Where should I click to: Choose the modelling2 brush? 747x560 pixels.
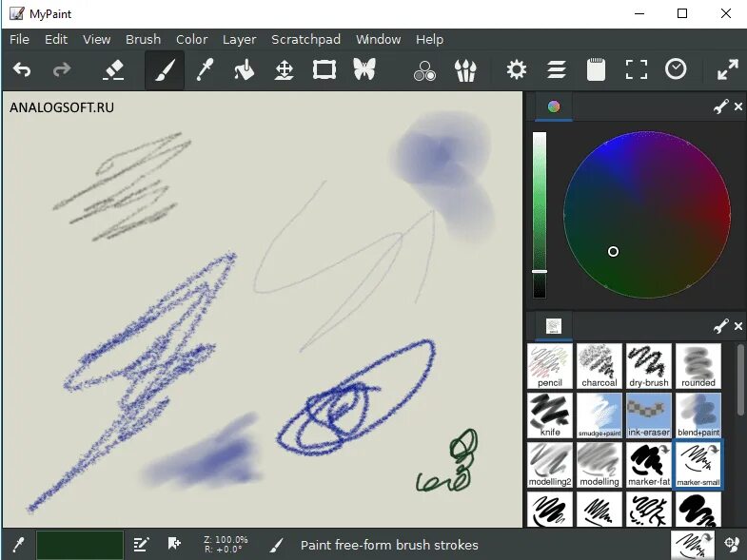[550, 465]
